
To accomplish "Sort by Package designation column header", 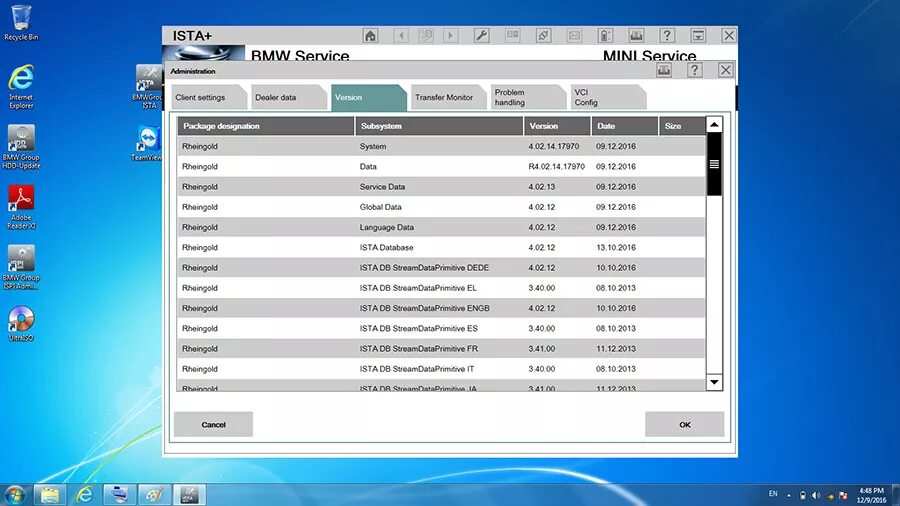I will (266, 126).
